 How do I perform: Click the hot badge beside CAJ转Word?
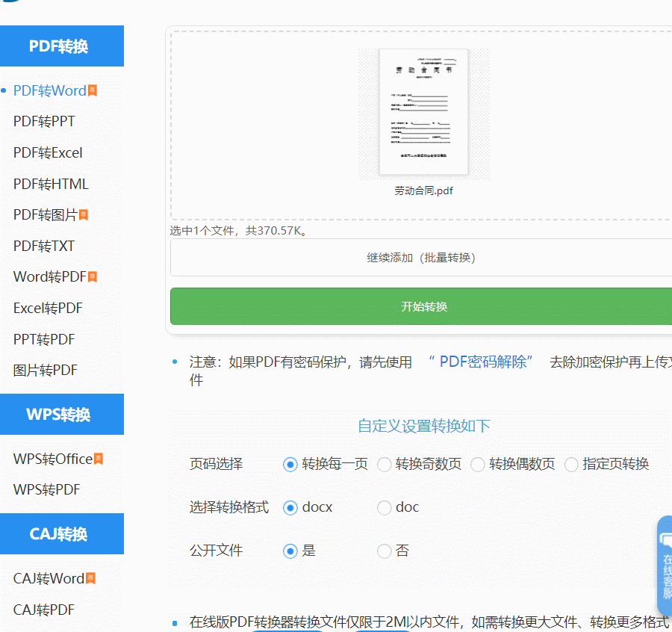pos(90,576)
